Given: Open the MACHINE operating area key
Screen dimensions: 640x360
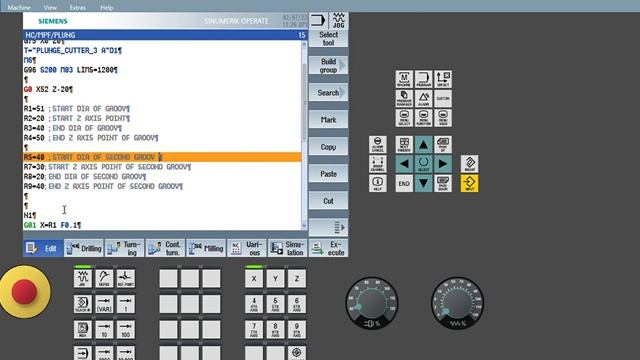Looking at the screenshot, I should 404,79.
